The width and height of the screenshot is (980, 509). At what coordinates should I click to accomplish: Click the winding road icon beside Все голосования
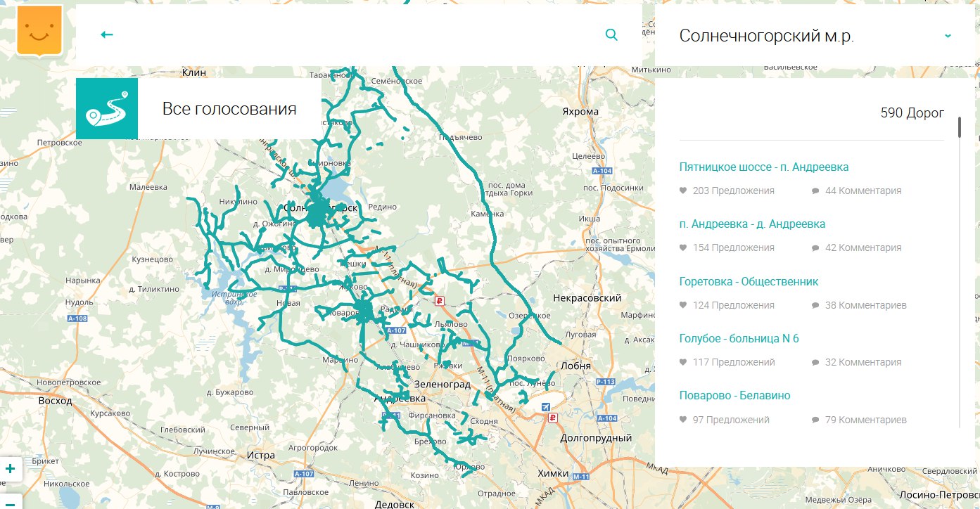pyautogui.click(x=107, y=108)
